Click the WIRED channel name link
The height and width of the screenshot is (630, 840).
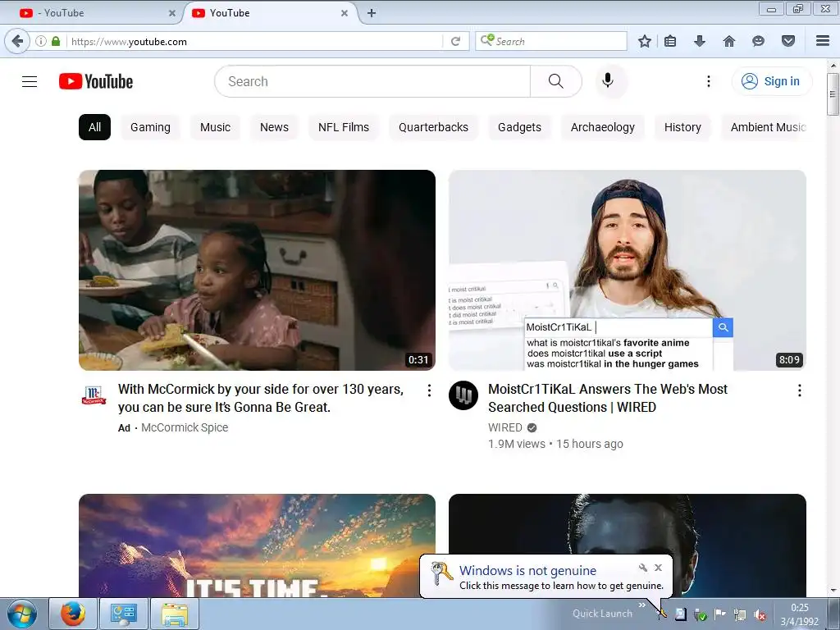tap(505, 427)
